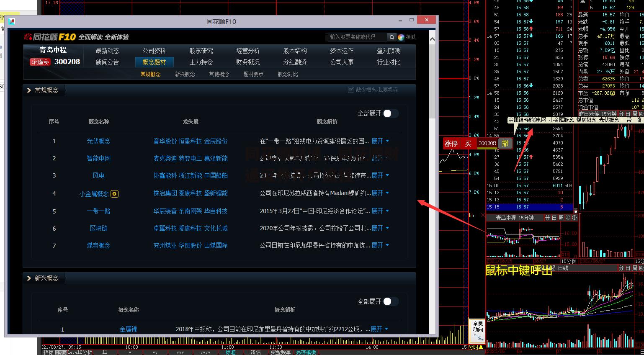Click the 同花顺F10 window app icon
Image resolution: width=644 pixels, height=355 pixels.
click(x=12, y=21)
